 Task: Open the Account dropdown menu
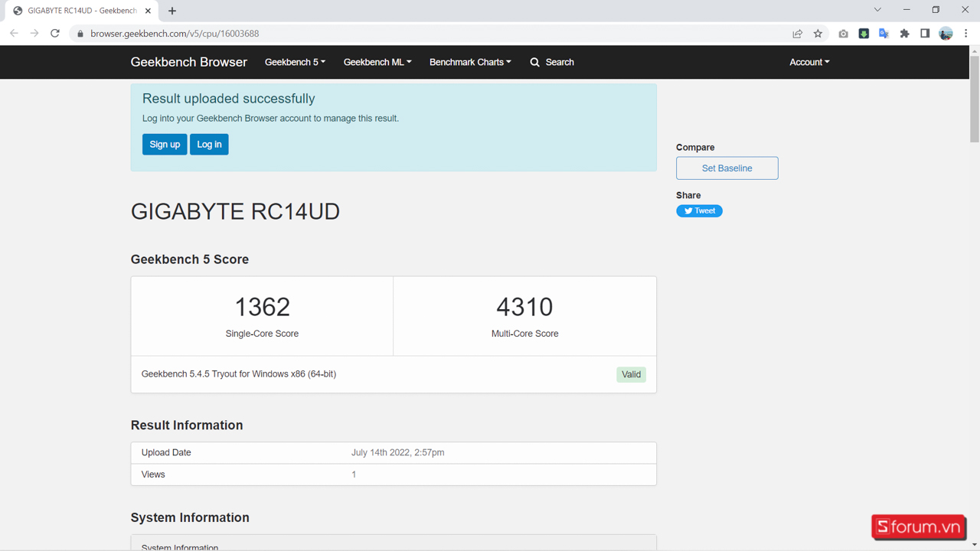[x=809, y=62]
